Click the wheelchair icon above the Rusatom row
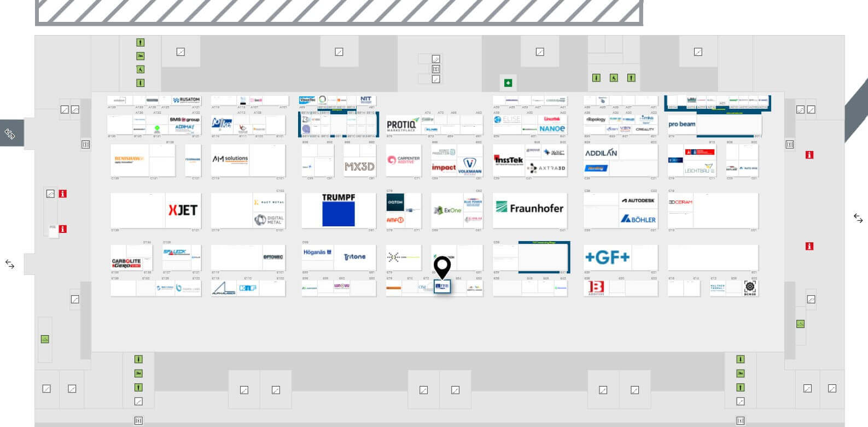Viewport: 868px width, 427px height. (141, 69)
